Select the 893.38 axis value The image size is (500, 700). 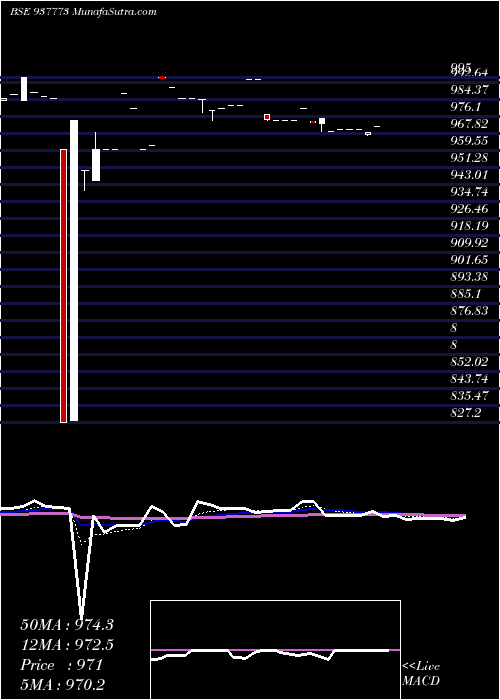click(469, 277)
